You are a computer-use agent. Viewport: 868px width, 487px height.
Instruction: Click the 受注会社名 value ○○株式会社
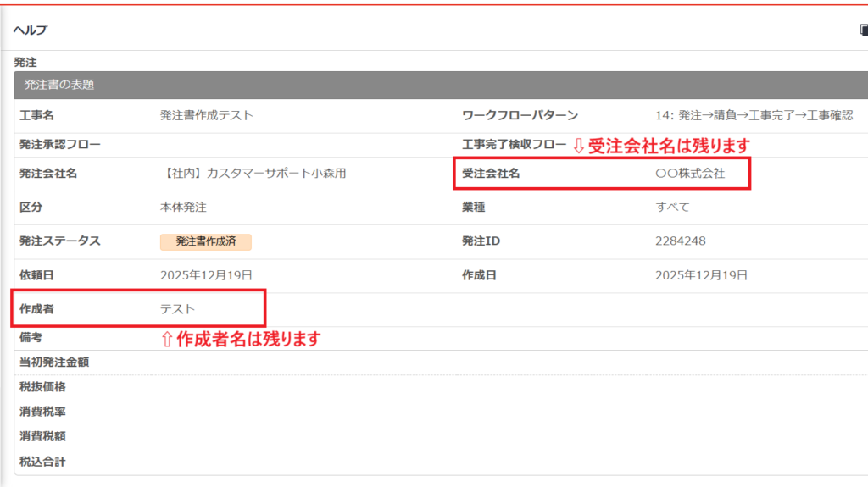click(690, 174)
